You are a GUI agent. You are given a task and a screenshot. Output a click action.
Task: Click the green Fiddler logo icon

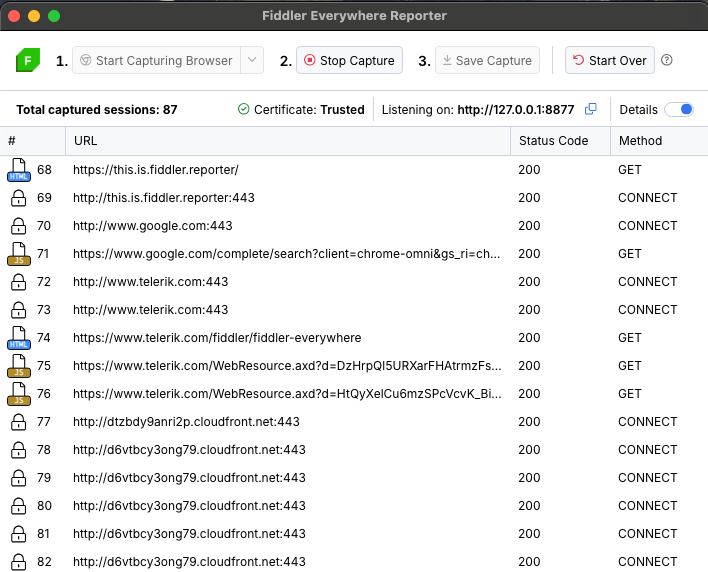[x=28, y=61]
